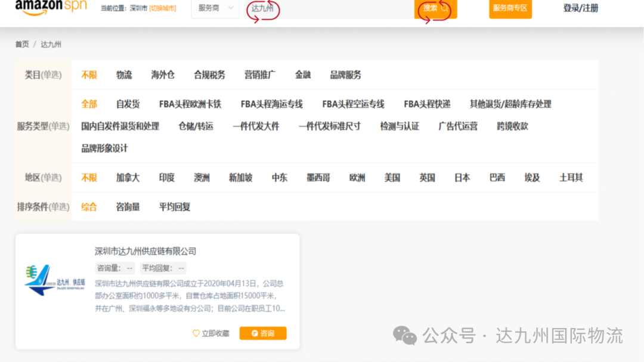
Task: Click 首页 in the breadcrumb
Action: click(22, 44)
